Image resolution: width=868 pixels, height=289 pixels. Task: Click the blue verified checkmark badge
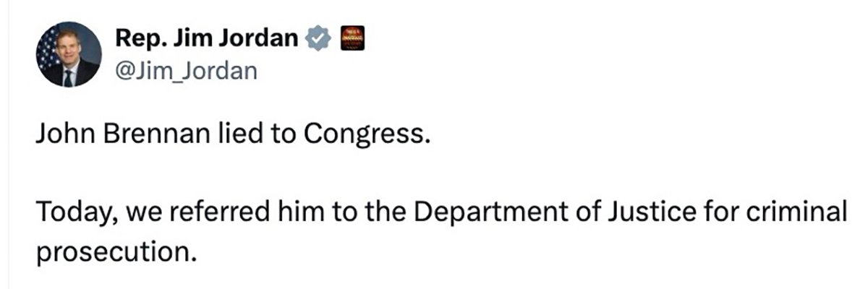coord(320,38)
